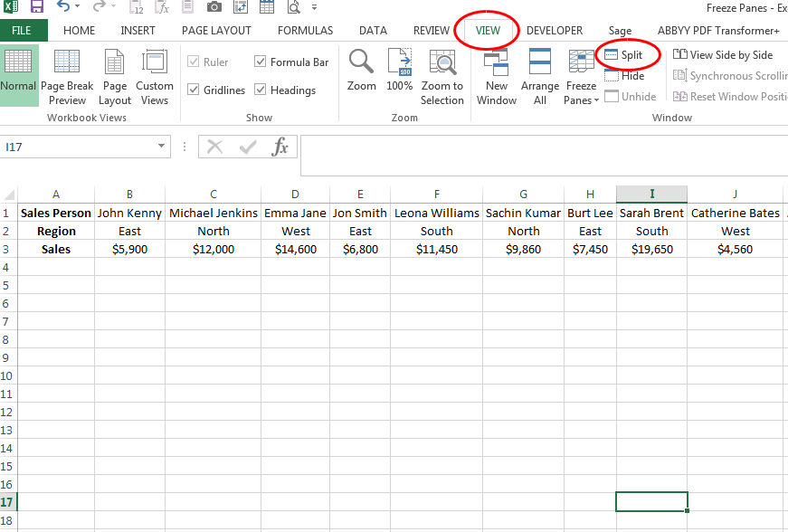Open the Undo history dropdown arrow
This screenshot has width=788, height=532.
pyautogui.click(x=78, y=6)
